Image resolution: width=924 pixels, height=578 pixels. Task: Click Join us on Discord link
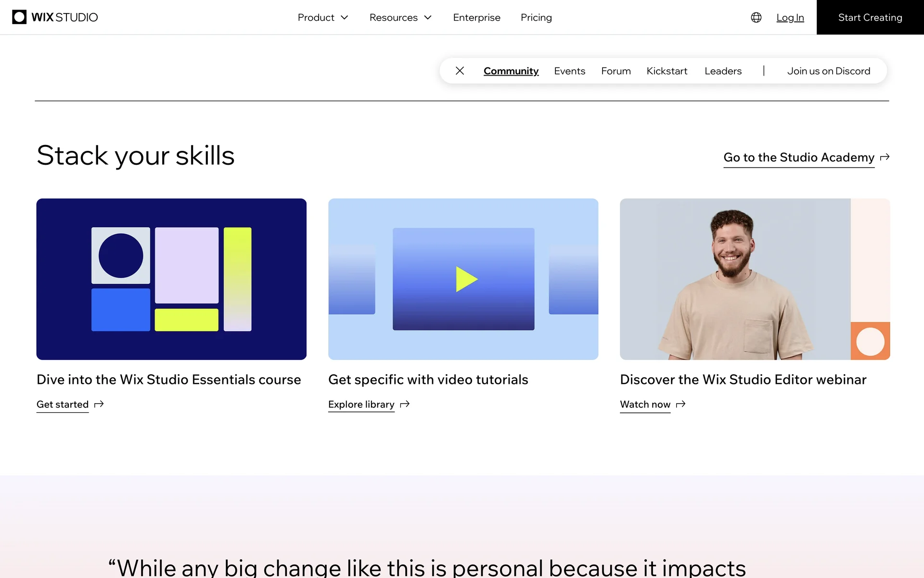coord(828,71)
